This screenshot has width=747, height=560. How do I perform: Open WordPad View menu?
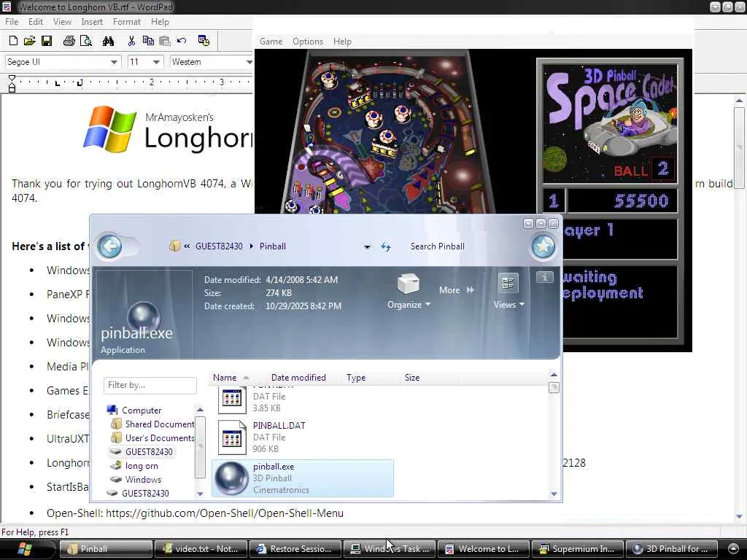click(x=63, y=22)
